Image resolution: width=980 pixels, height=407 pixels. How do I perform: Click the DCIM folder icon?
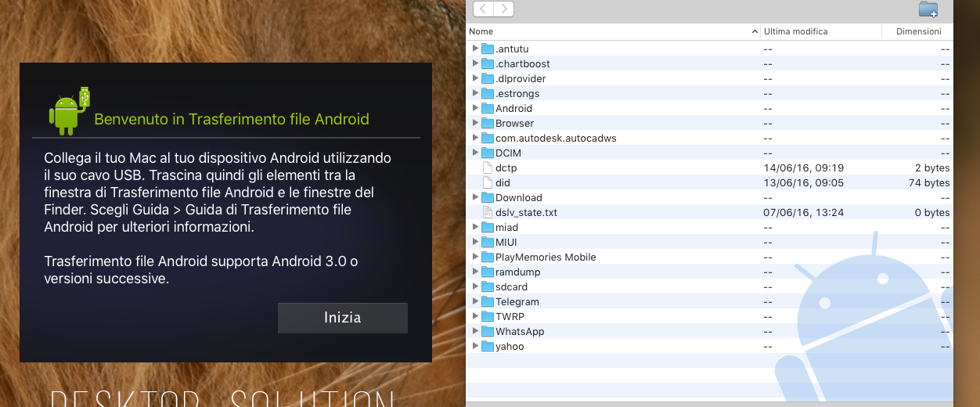tap(488, 153)
